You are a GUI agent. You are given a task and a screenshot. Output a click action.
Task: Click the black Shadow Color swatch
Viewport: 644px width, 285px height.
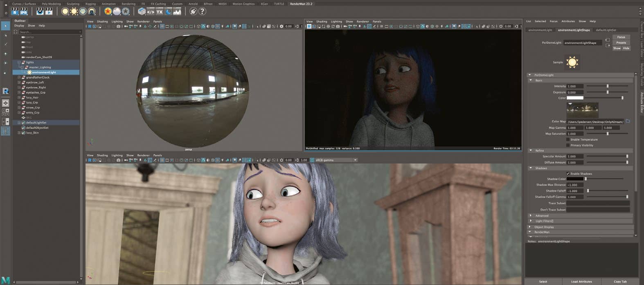(x=574, y=179)
